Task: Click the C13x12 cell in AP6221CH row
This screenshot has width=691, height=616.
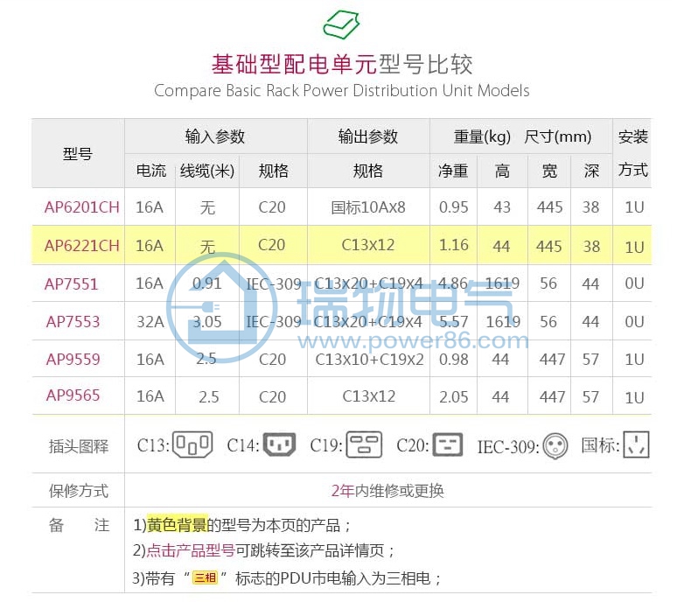Action: tap(368, 245)
